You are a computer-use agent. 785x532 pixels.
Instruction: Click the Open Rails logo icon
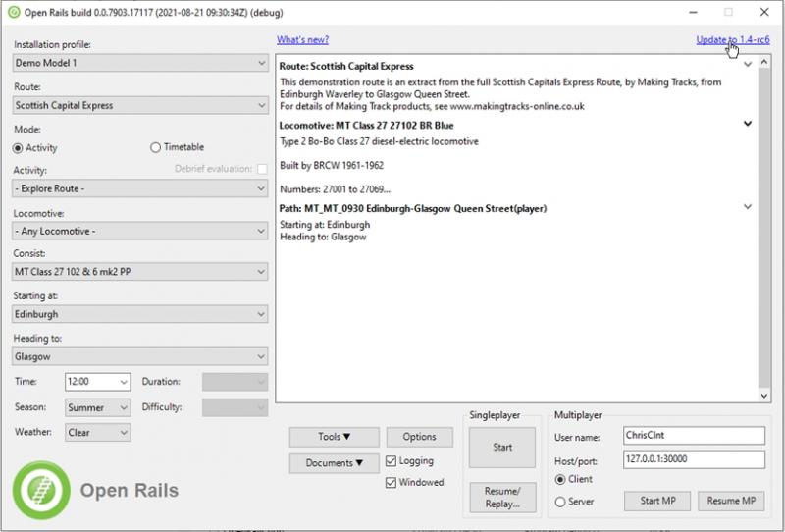[x=41, y=490]
